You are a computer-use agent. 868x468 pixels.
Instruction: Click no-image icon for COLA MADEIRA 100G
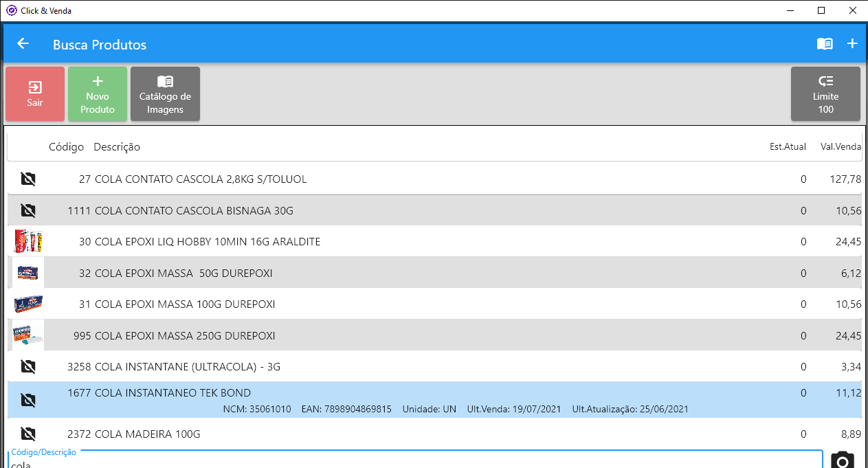(28, 434)
